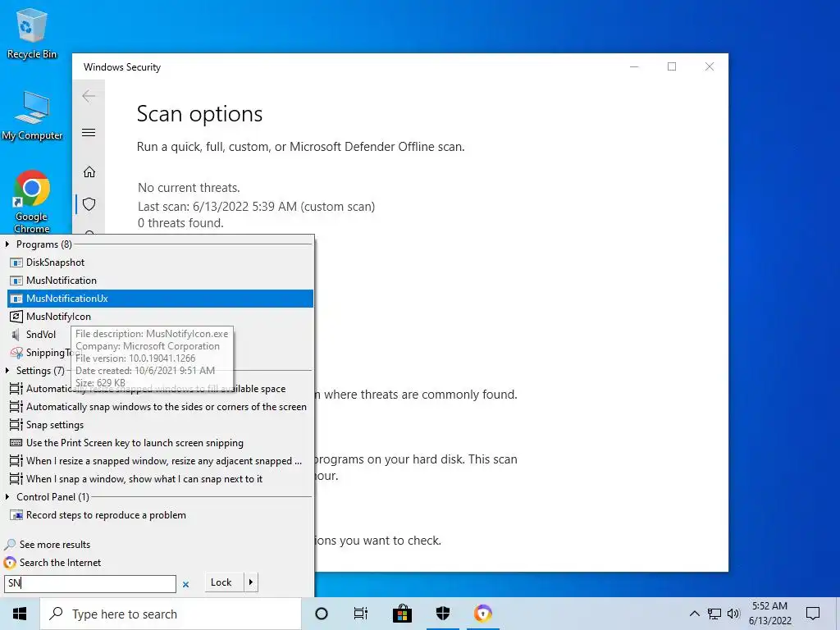
Task: Go to Windows Security Home icon
Action: [x=89, y=172]
